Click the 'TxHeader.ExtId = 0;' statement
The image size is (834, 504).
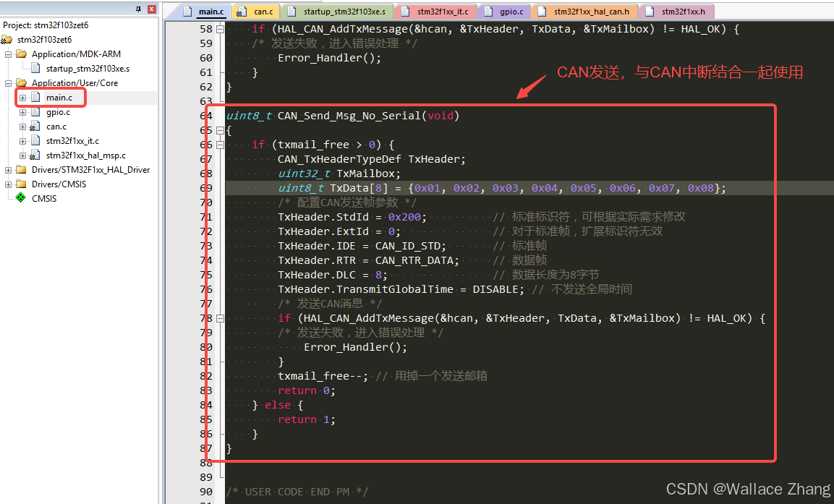coord(339,231)
